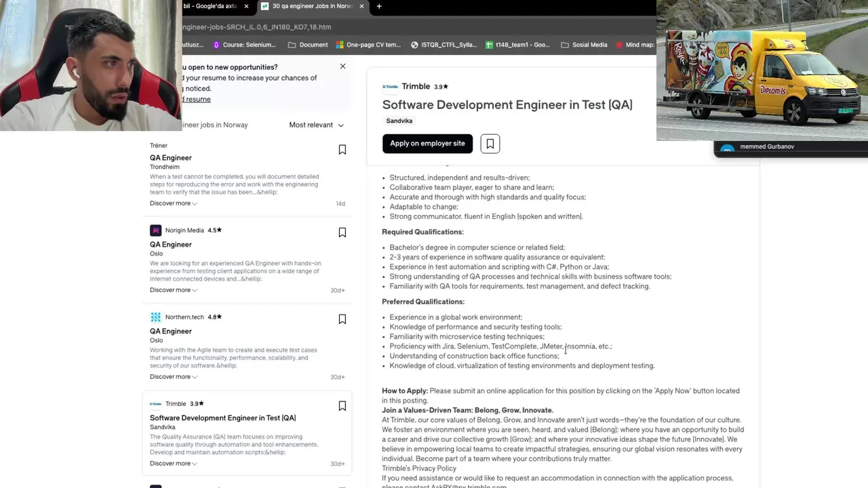Click Apply on employer site button
The image size is (868, 488).
(x=427, y=144)
